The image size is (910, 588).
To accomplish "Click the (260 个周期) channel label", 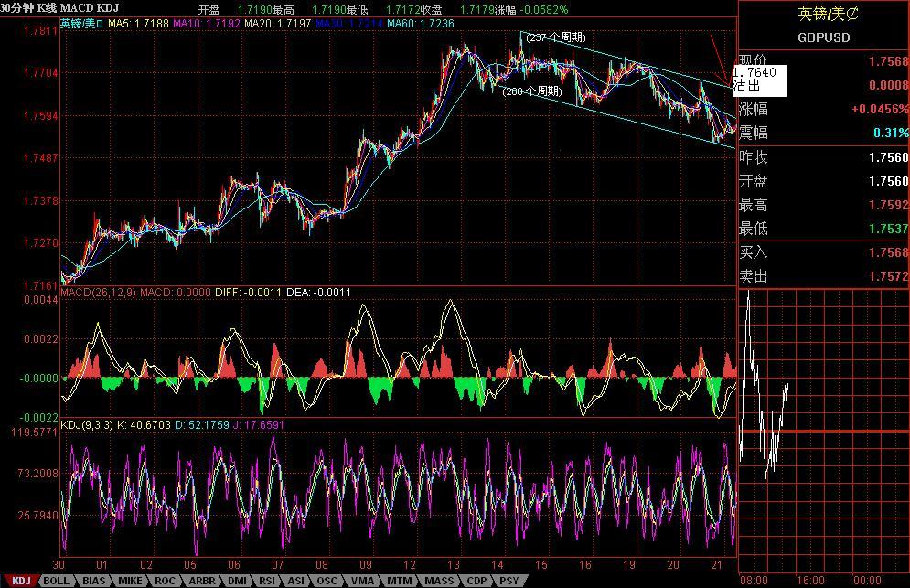I will click(x=531, y=91).
